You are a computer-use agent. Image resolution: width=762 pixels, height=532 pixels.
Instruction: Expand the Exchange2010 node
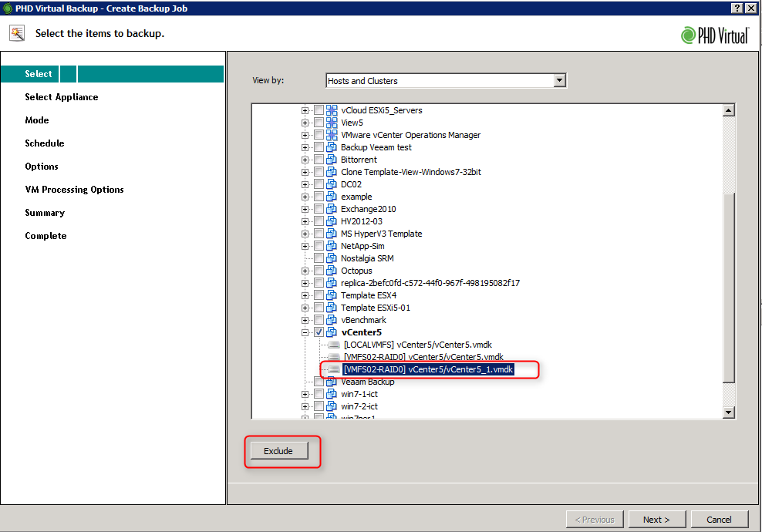point(305,210)
